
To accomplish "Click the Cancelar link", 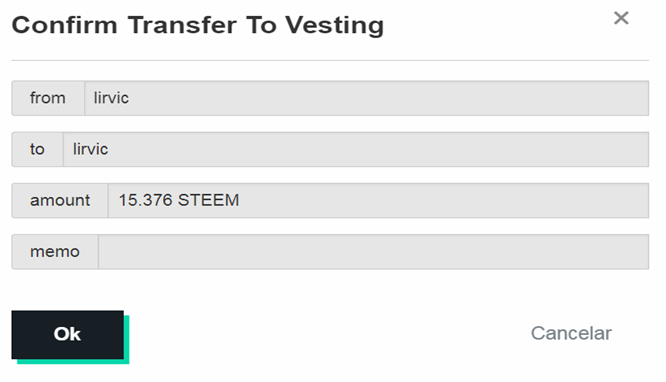I will (x=571, y=334).
